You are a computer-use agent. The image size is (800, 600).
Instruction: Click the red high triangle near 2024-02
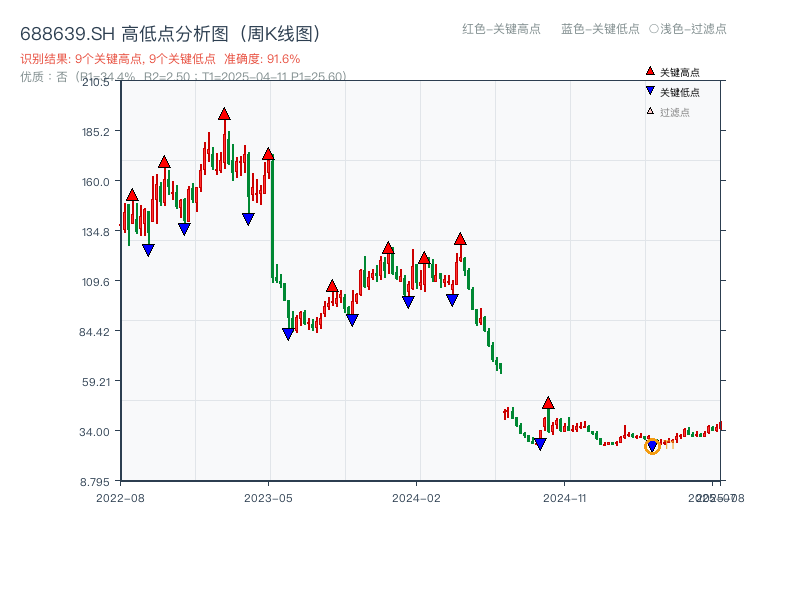click(425, 256)
